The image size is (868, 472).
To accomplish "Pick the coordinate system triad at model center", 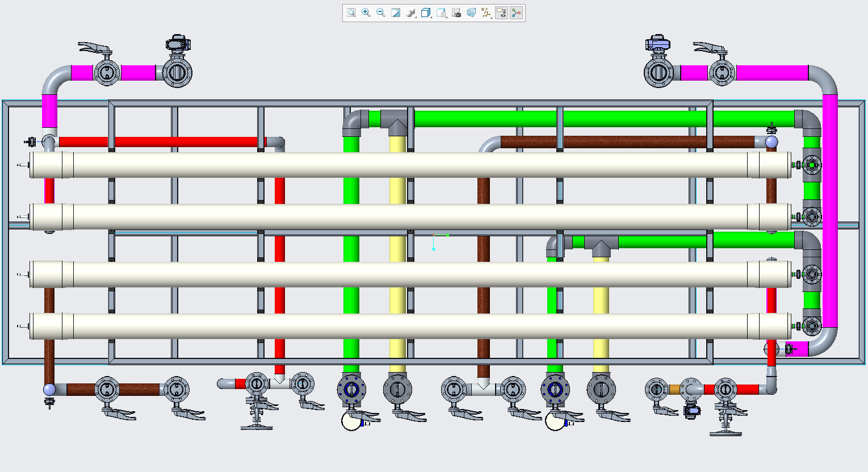I will click(439, 241).
